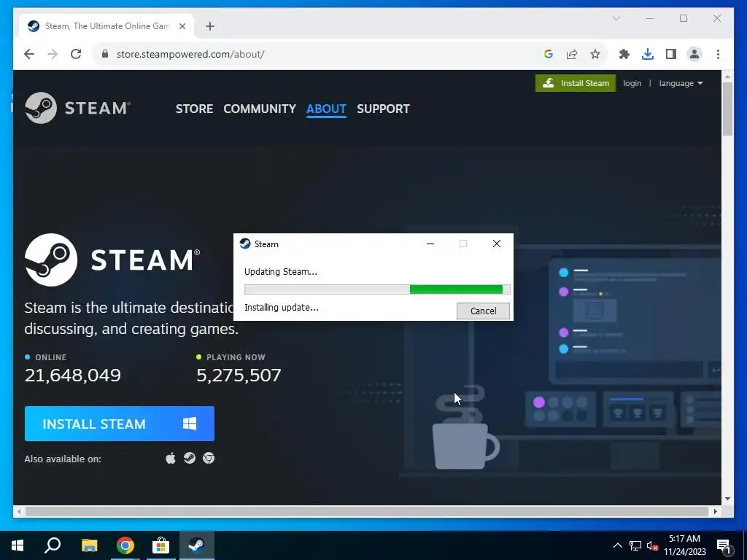Image resolution: width=747 pixels, height=560 pixels.
Task: View site info via the lock icon
Action: 105,54
